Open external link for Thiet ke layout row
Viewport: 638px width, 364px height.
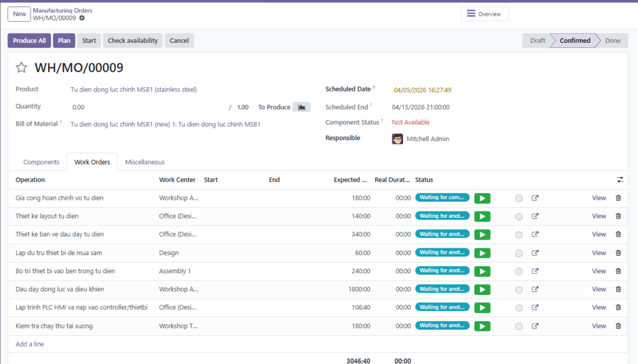pos(535,216)
